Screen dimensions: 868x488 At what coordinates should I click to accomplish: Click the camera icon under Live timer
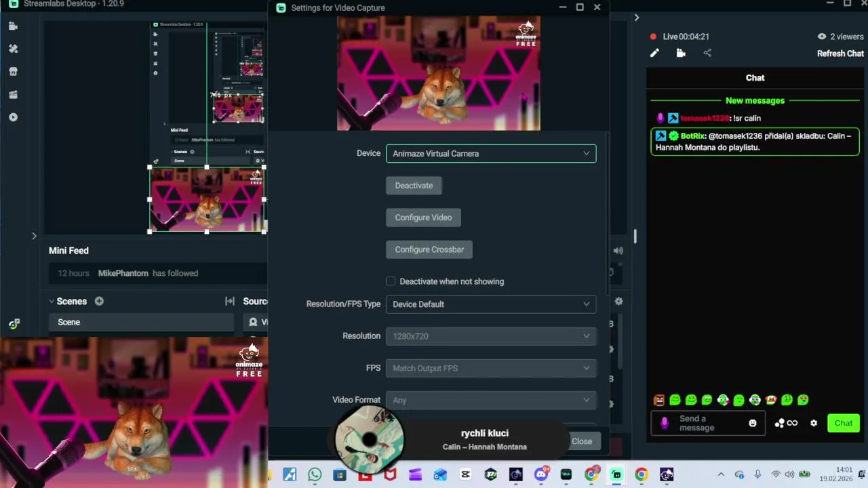pos(681,53)
